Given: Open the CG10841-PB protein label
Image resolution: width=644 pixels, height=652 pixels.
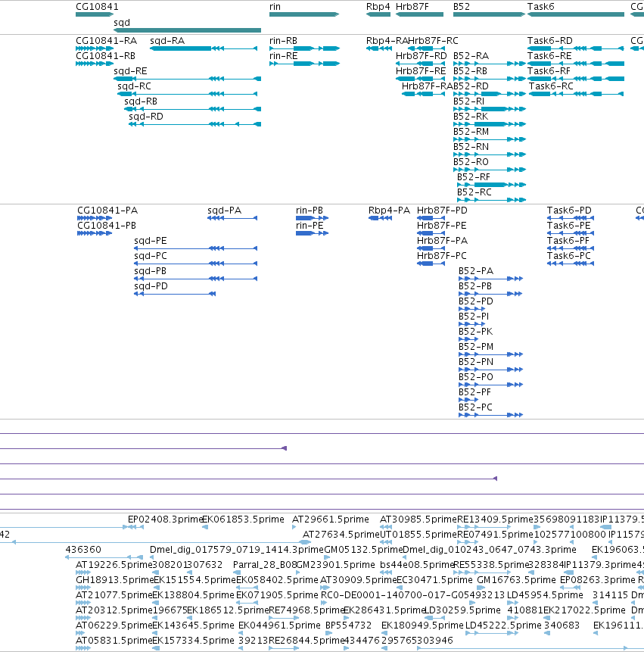Looking at the screenshot, I should pyautogui.click(x=107, y=225).
